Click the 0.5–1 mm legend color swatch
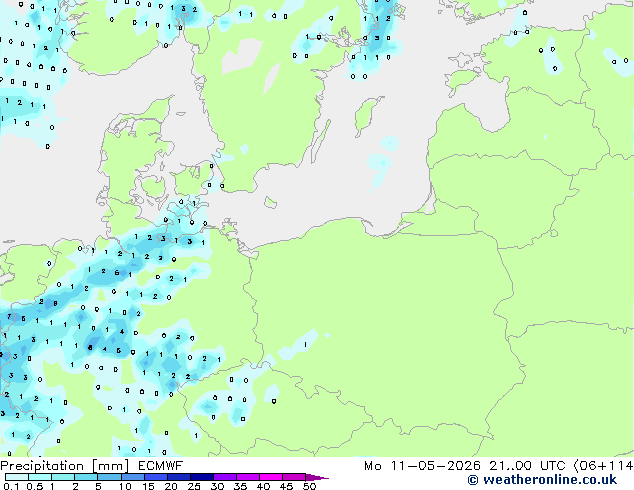Image resolution: width=634 pixels, height=490 pixels. coord(40,477)
